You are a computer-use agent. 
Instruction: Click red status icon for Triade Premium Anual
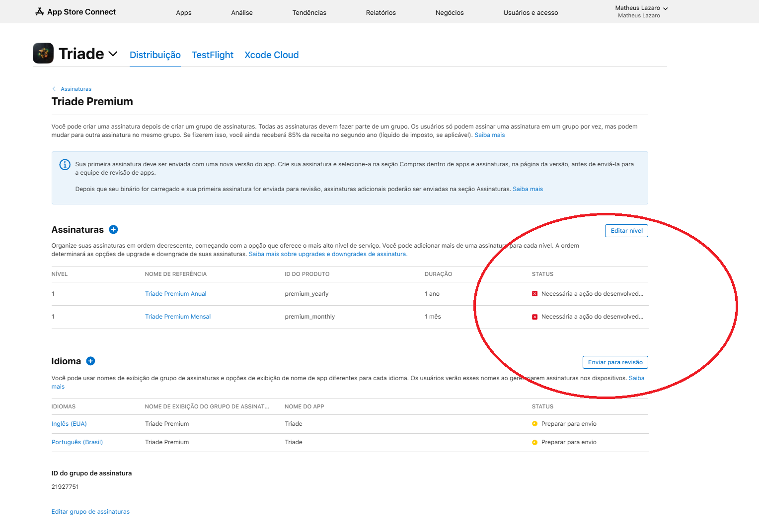(534, 294)
